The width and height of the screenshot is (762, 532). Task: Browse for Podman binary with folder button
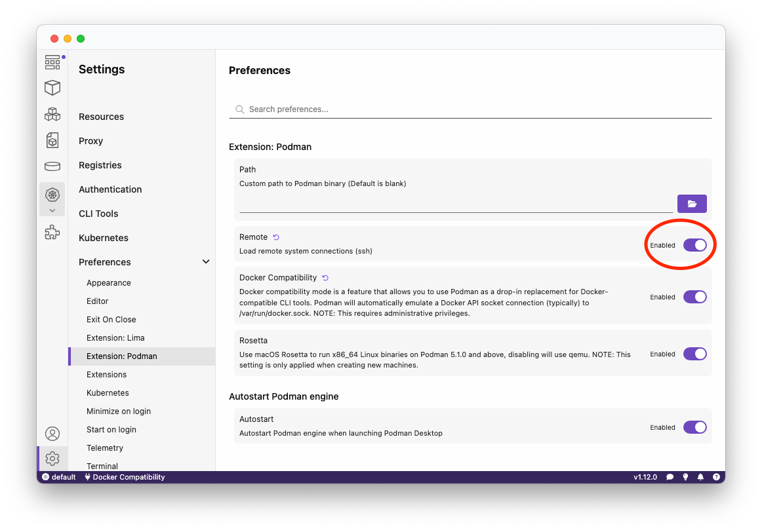(692, 203)
